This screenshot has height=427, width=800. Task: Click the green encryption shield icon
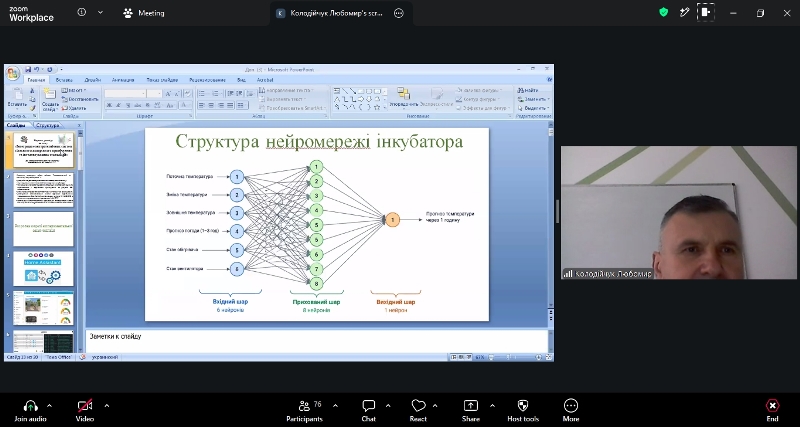coord(663,13)
